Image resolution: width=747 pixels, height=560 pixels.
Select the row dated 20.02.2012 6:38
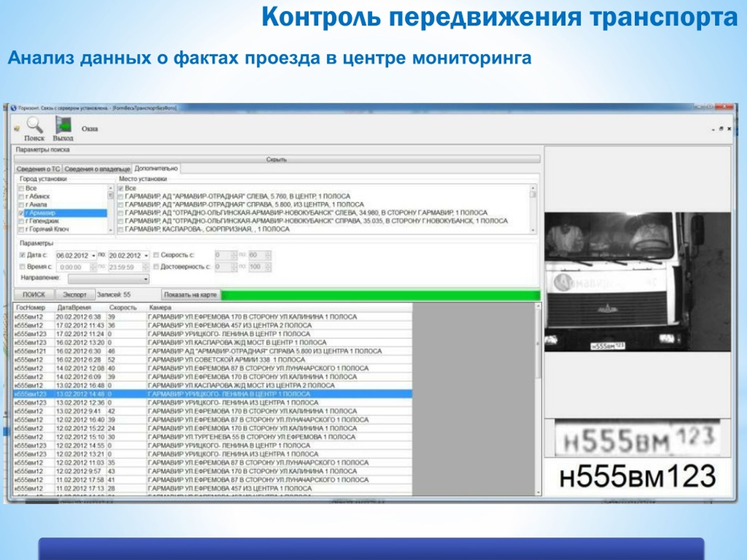[213, 317]
